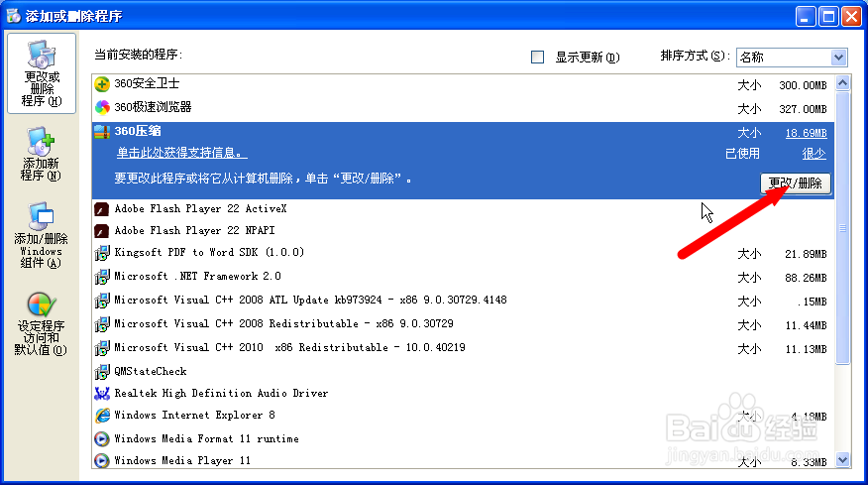Click the 11.13MB size value

pyautogui.click(x=806, y=349)
